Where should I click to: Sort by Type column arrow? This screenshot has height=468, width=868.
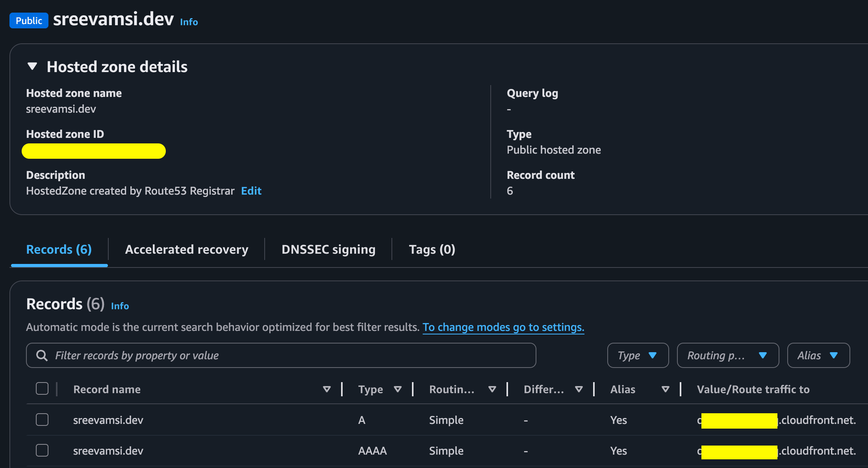[x=398, y=389]
